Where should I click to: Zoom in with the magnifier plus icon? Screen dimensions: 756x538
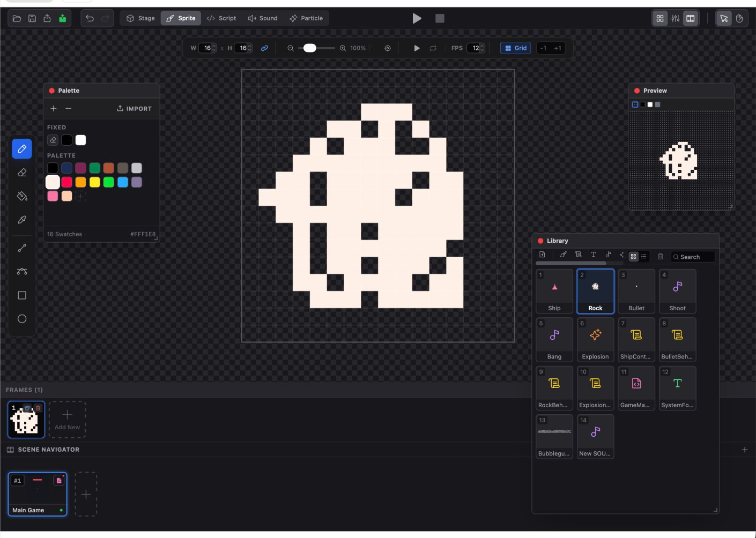point(343,48)
